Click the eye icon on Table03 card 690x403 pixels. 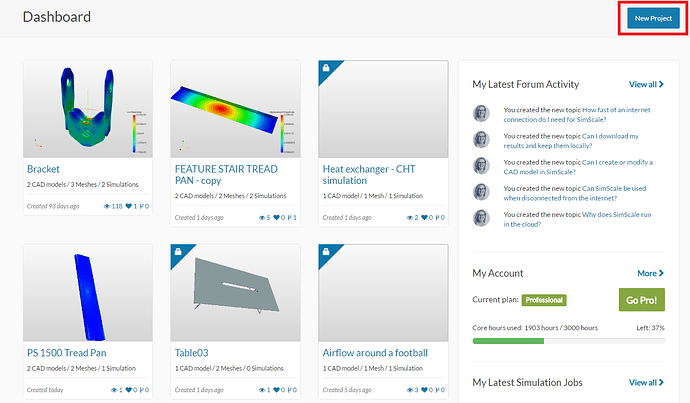pyautogui.click(x=262, y=390)
